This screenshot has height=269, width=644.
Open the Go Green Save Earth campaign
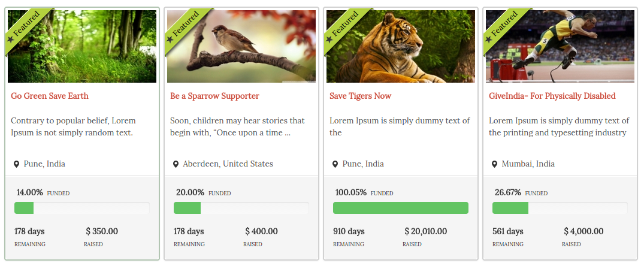[50, 96]
